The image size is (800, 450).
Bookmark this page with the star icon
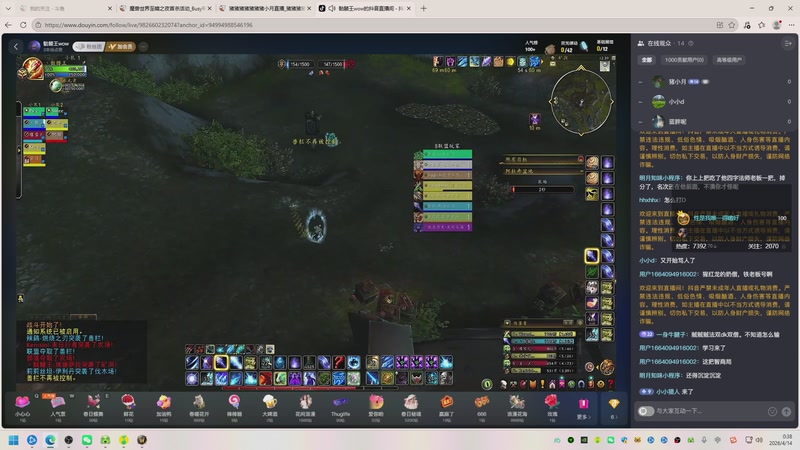coord(732,24)
